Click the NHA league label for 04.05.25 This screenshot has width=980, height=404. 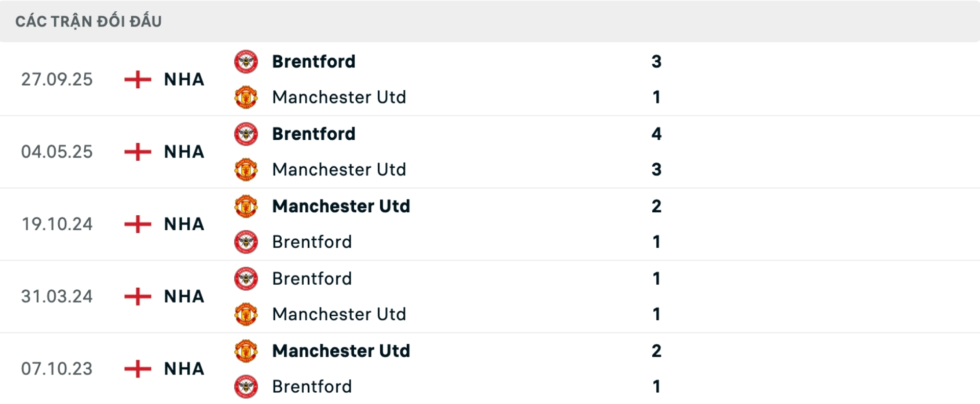tap(184, 152)
